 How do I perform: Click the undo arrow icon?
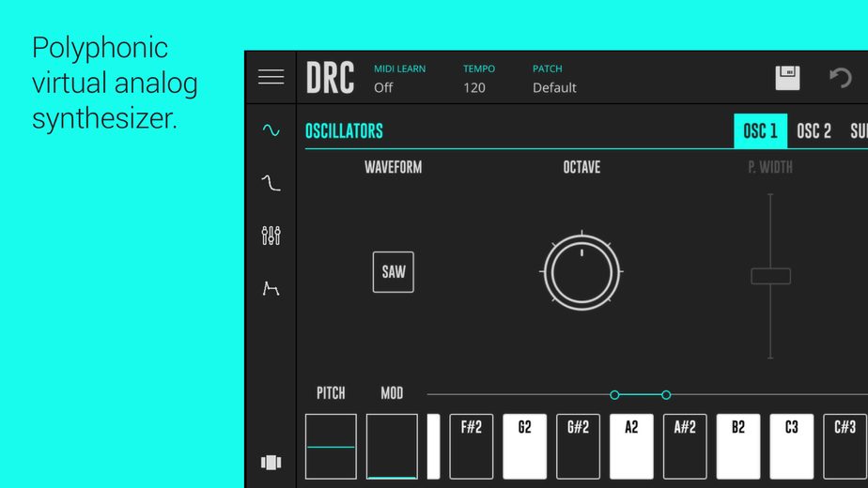(x=841, y=78)
